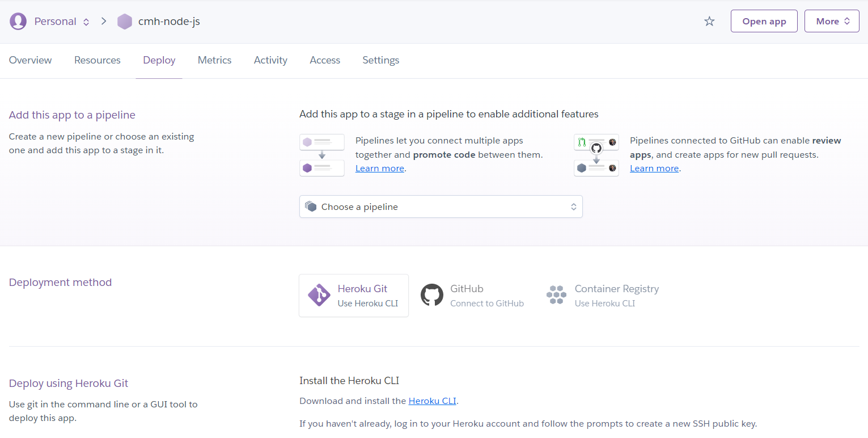Click the cmh-node-js app hexagon icon

pos(125,22)
